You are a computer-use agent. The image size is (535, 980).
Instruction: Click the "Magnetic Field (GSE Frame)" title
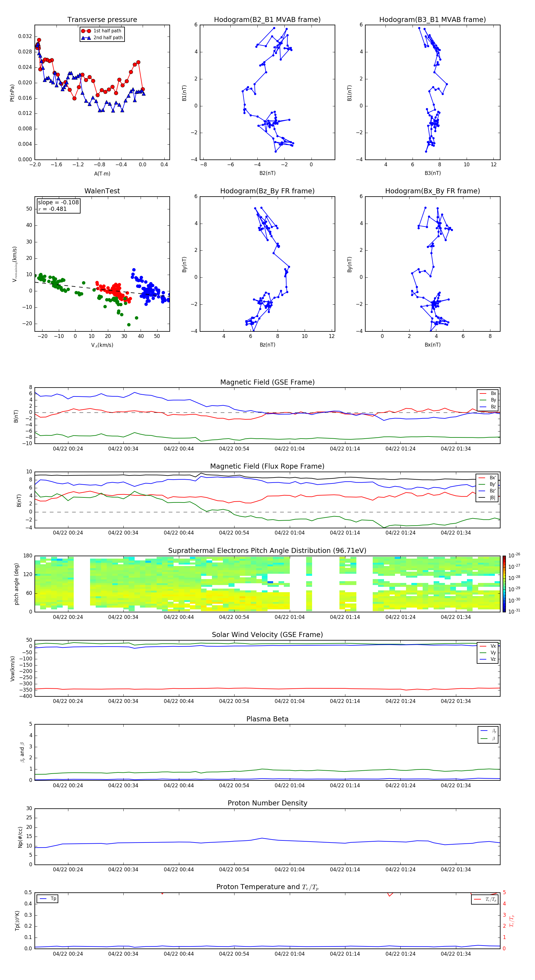click(x=267, y=382)
